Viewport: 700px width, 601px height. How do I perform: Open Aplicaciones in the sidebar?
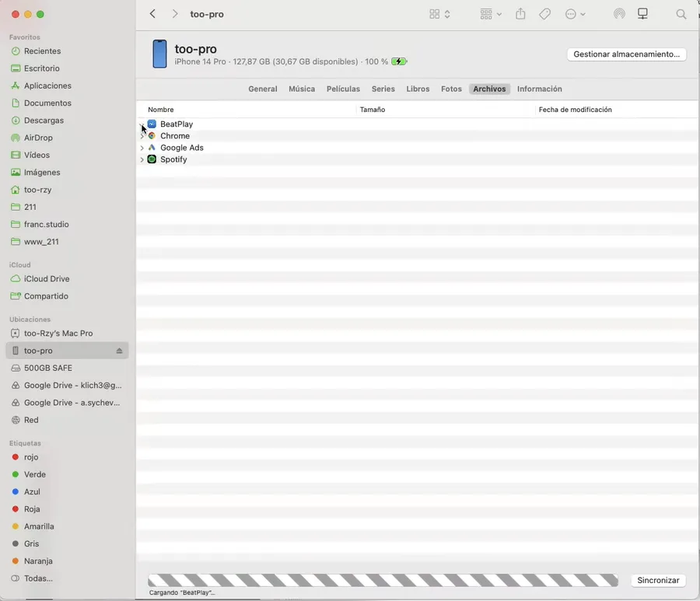pyautogui.click(x=47, y=86)
